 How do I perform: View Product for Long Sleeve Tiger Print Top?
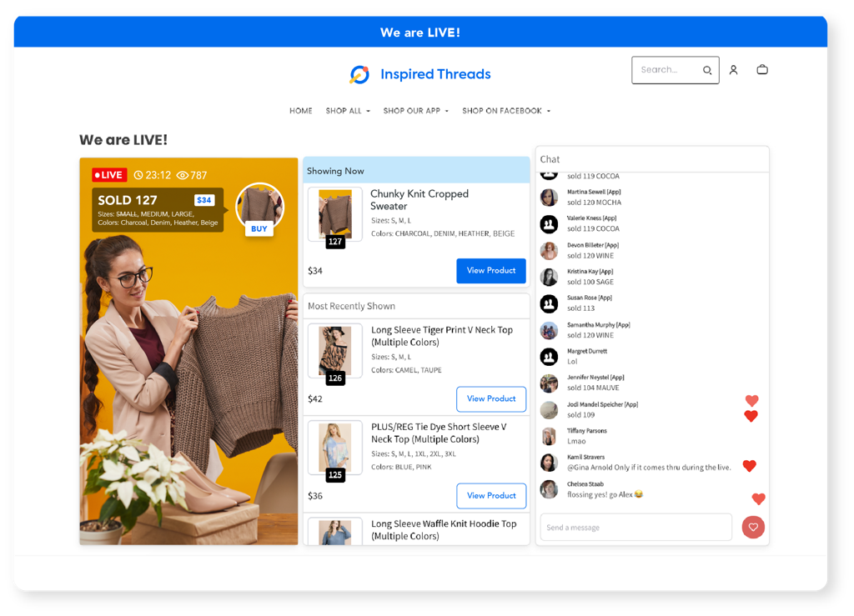pos(491,399)
